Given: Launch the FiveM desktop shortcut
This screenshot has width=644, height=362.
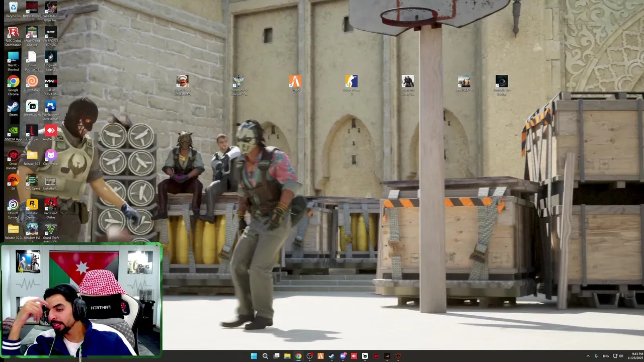Looking at the screenshot, I should click(295, 83).
